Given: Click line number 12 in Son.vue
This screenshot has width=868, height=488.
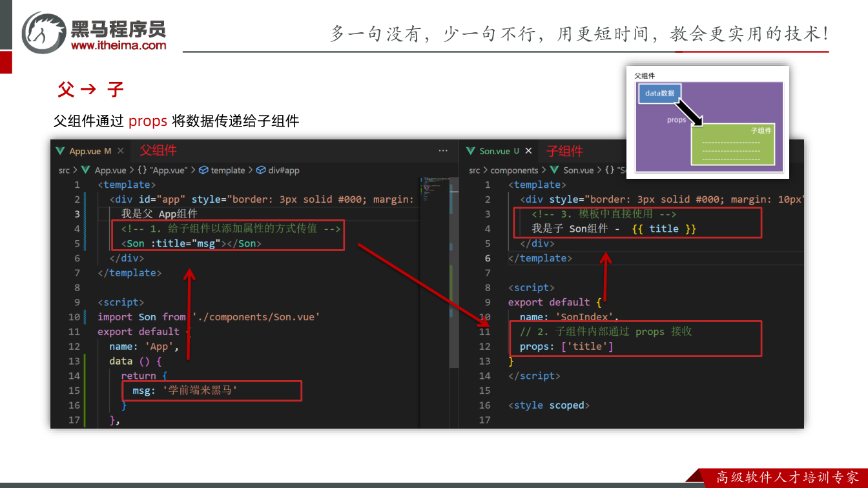Looking at the screenshot, I should 484,347.
